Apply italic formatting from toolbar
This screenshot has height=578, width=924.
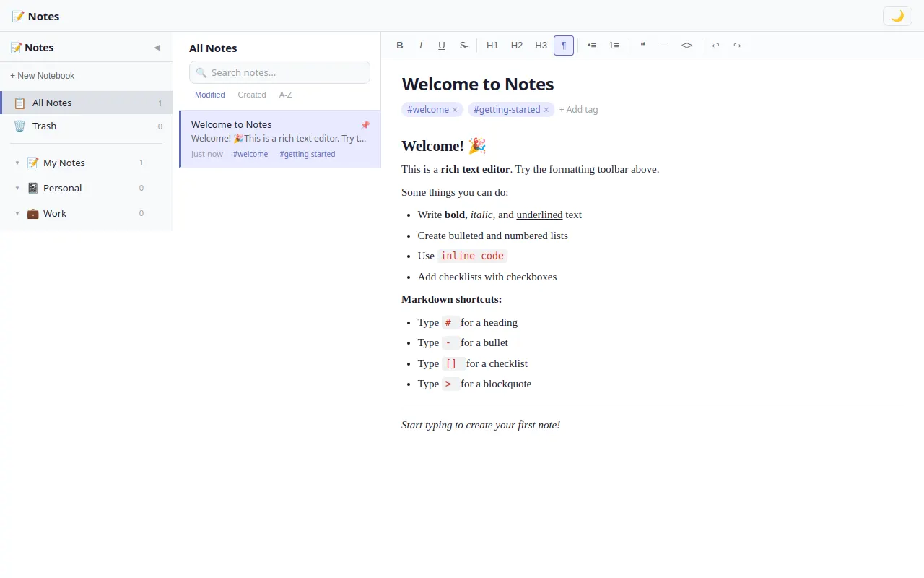pos(421,46)
